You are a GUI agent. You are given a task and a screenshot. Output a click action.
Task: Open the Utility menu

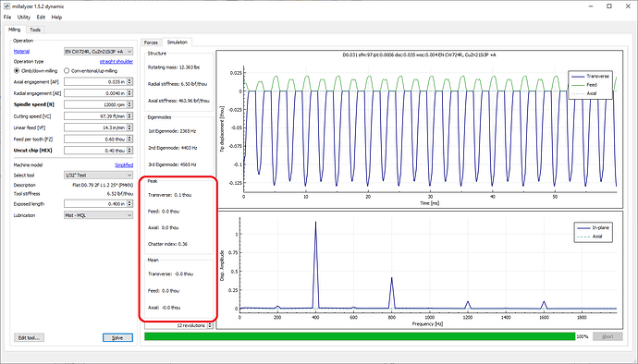tap(24, 17)
